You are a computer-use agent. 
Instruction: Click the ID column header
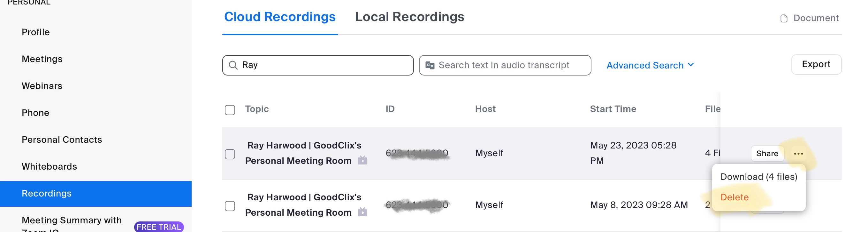pyautogui.click(x=390, y=109)
